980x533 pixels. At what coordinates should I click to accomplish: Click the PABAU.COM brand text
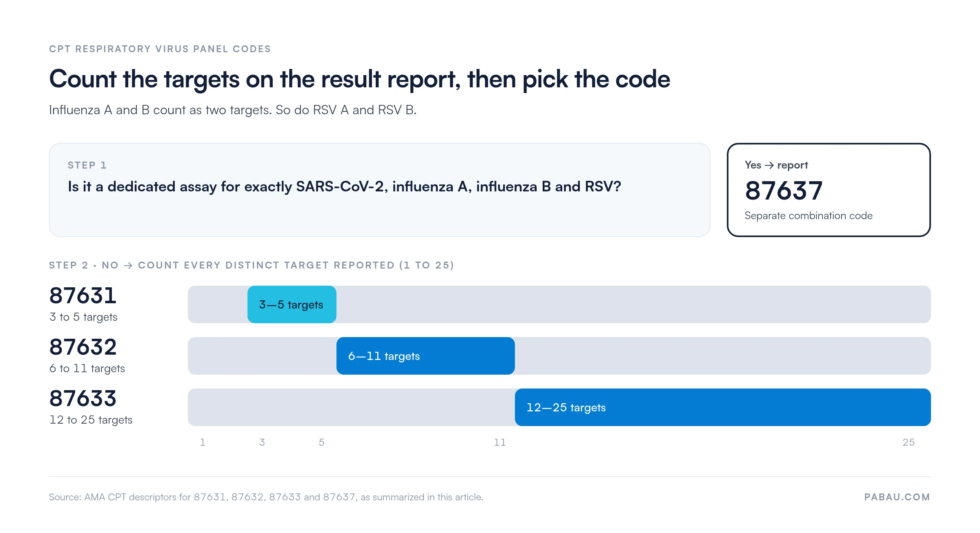[897, 497]
